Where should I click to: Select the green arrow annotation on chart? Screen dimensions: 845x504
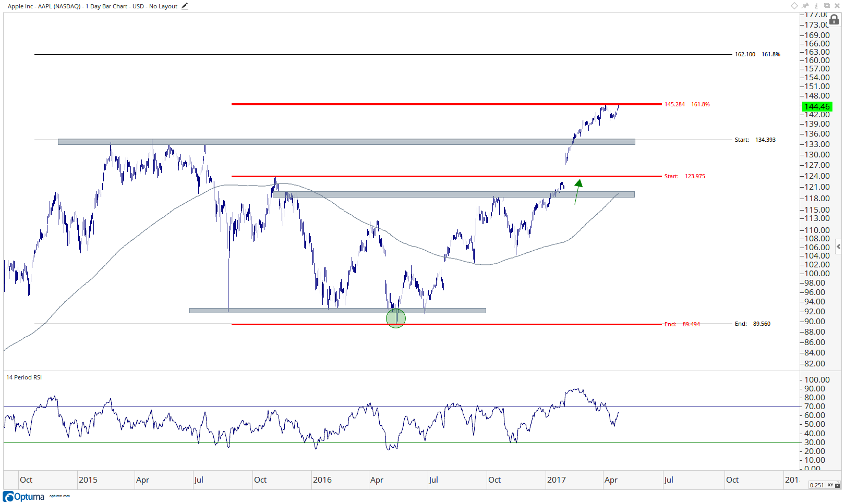tap(577, 191)
